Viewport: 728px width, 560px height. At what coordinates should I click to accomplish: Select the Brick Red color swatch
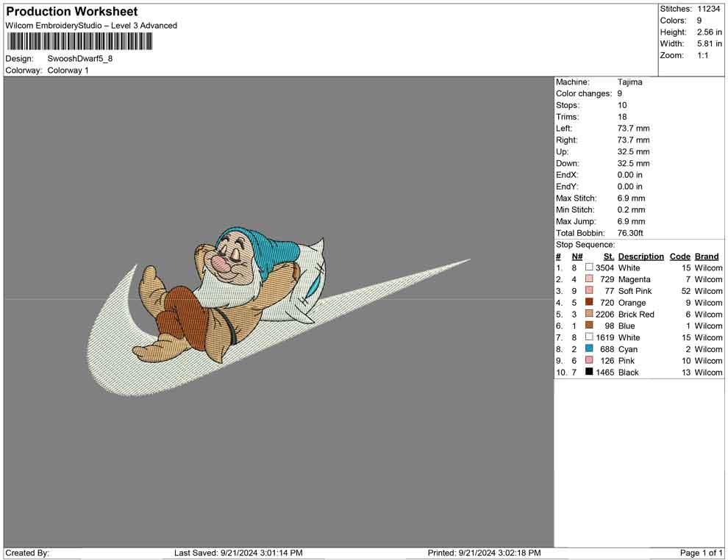click(589, 315)
